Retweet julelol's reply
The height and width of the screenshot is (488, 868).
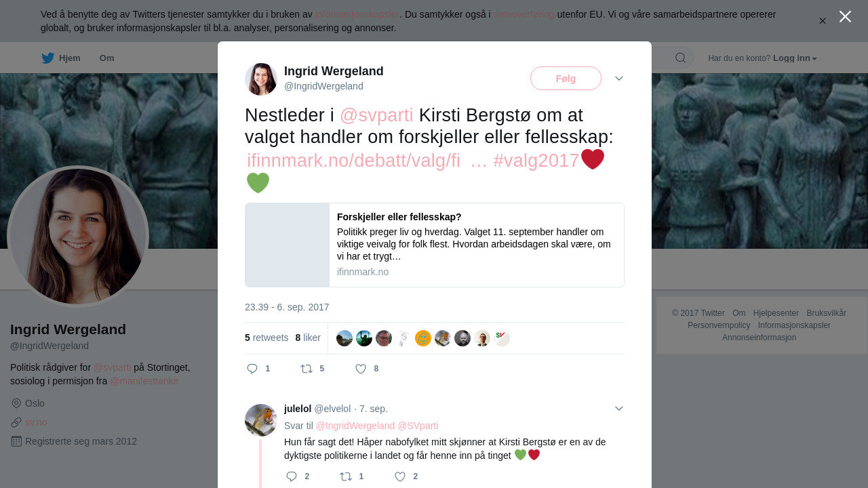click(x=346, y=476)
